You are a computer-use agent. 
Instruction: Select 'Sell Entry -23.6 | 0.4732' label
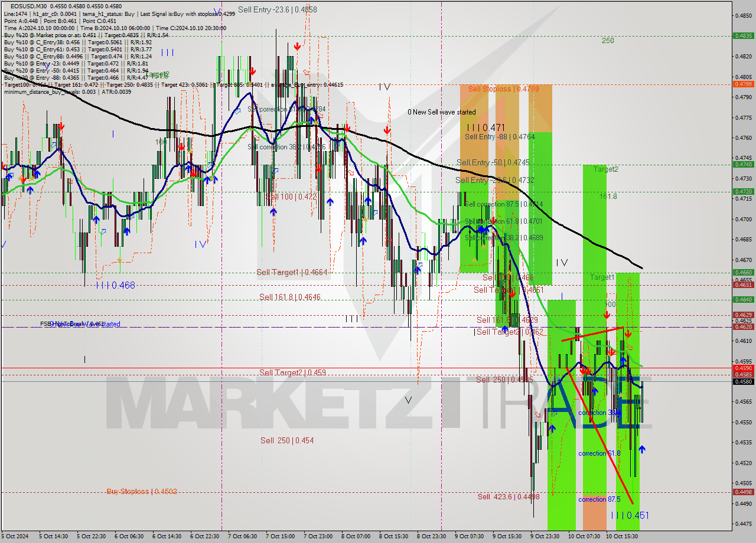495,180
